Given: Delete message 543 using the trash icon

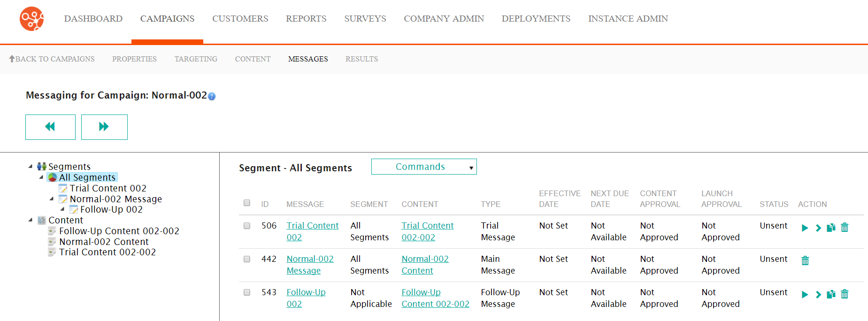Looking at the screenshot, I should pos(845,295).
